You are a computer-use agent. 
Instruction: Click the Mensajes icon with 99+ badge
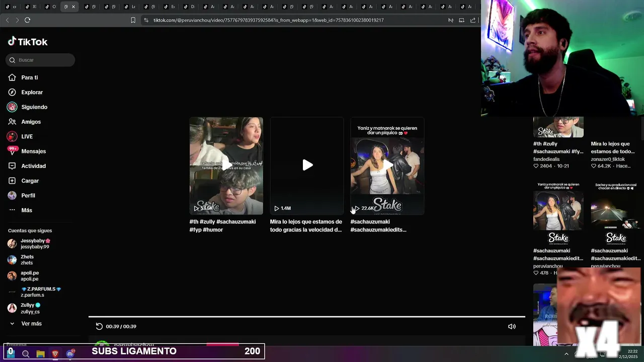(x=12, y=151)
